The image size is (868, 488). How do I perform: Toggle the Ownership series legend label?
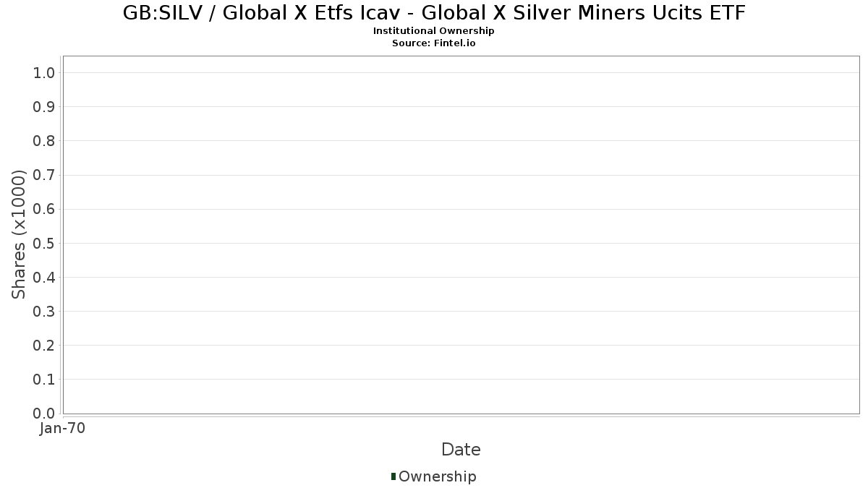coord(437,476)
